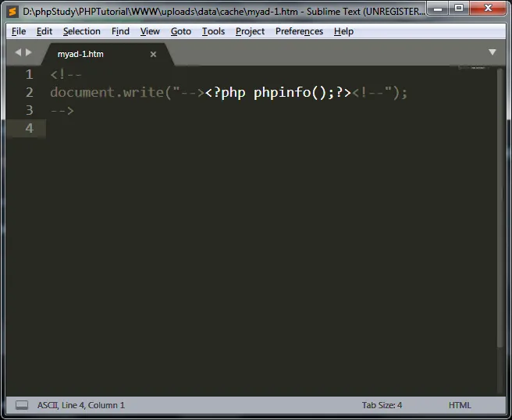The height and width of the screenshot is (420, 512).
Task: Click line number 2 in the gutter
Action: 30,92
